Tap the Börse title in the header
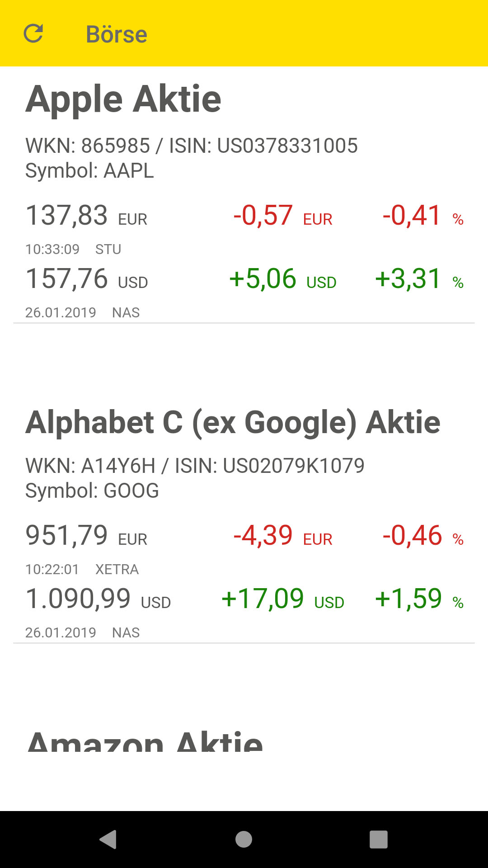Viewport: 488px width, 868px height. [x=117, y=34]
